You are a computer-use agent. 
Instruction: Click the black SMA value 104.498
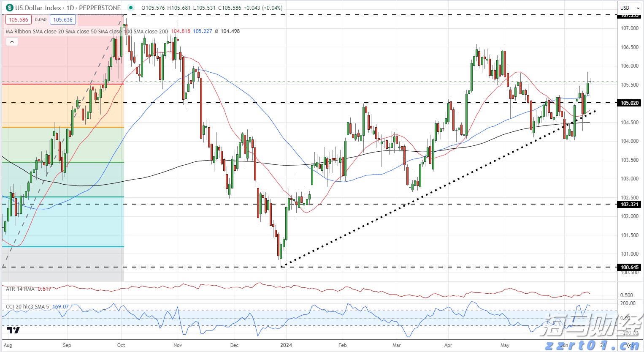230,31
